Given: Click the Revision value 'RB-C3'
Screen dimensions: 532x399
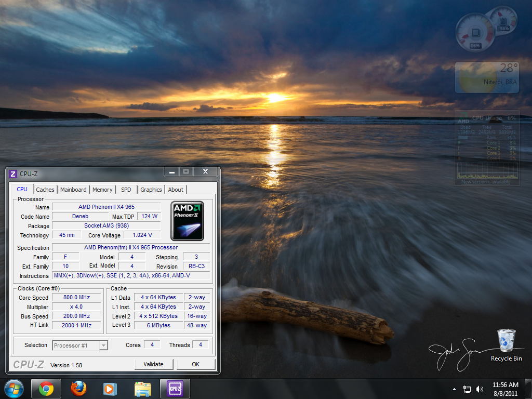Looking at the screenshot, I should coord(196,267).
